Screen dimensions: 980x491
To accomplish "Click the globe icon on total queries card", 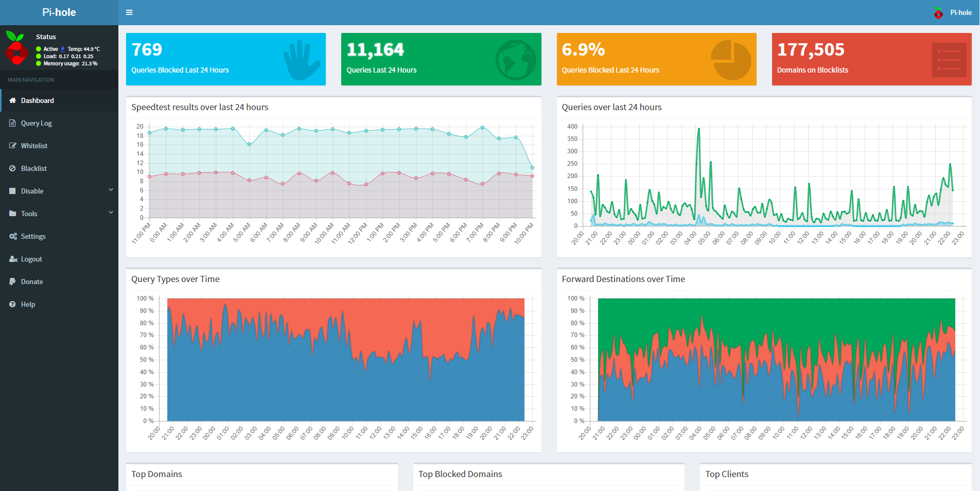I will [516, 60].
